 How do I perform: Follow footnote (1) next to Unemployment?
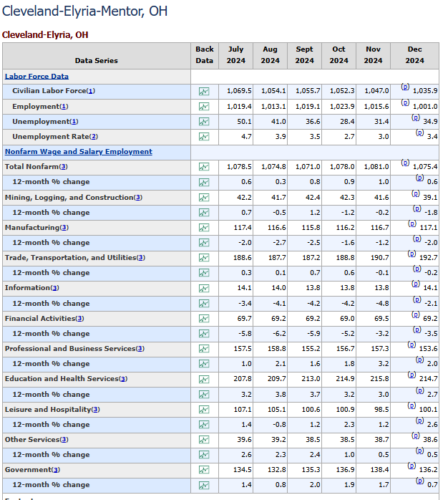[74, 122]
